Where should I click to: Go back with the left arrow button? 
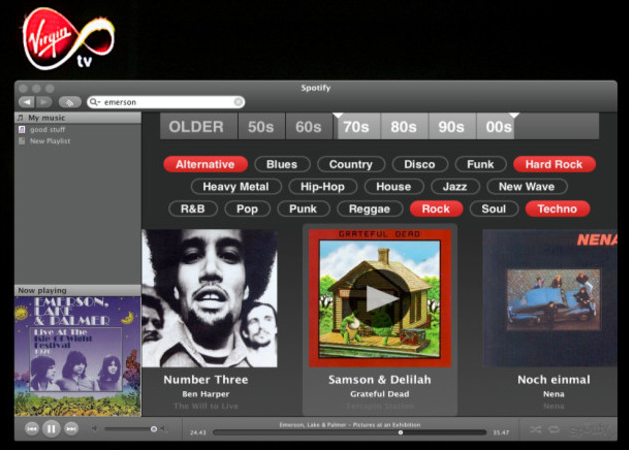tap(27, 102)
